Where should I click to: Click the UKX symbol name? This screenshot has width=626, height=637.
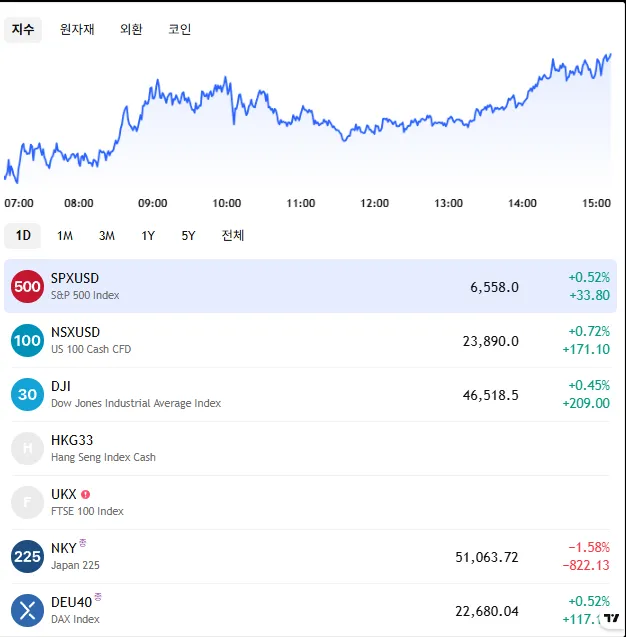click(x=64, y=494)
